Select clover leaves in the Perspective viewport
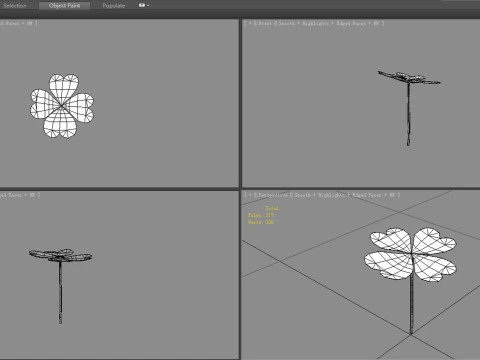480x360 pixels. click(x=410, y=254)
